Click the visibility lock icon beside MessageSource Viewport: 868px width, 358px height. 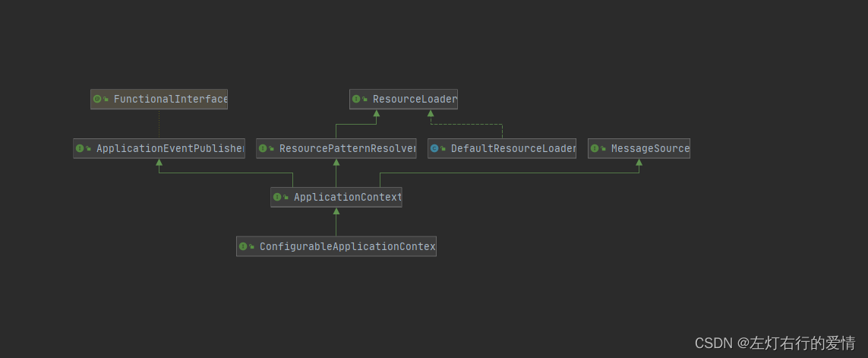(604, 149)
